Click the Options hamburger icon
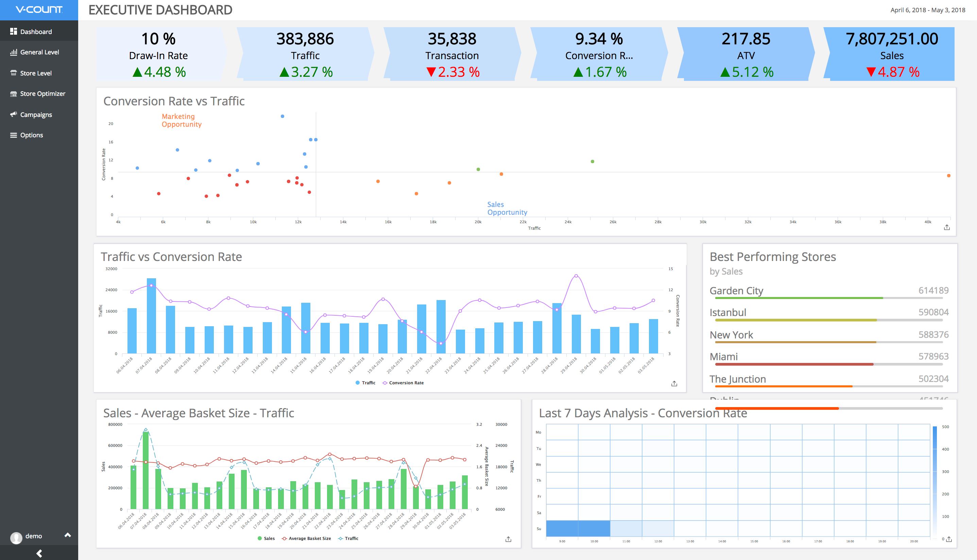 click(14, 135)
